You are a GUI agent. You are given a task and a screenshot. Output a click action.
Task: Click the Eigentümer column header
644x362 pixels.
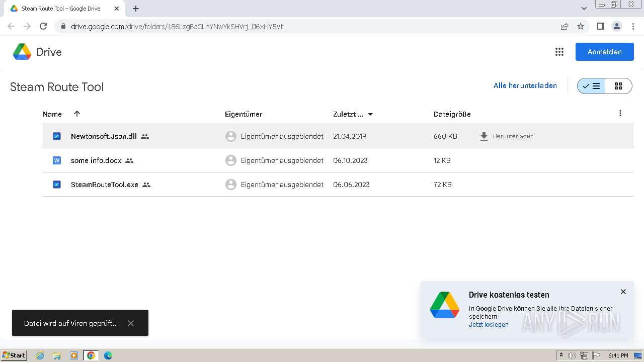(244, 114)
